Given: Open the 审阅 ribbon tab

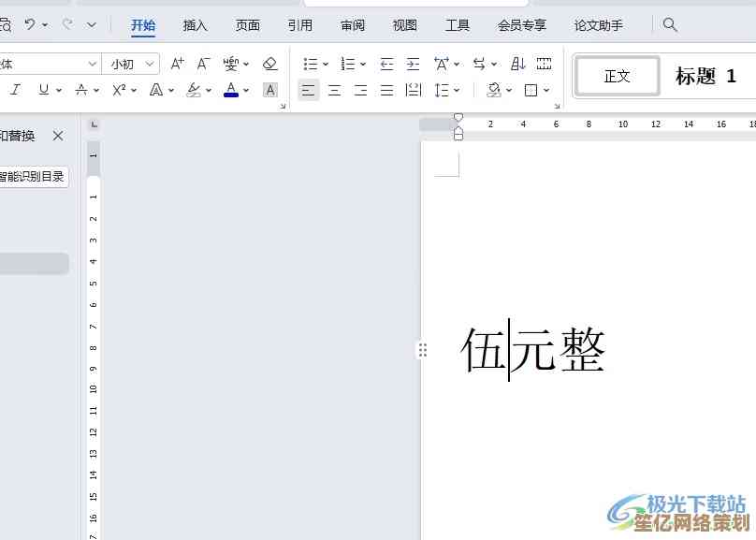Looking at the screenshot, I should (353, 25).
